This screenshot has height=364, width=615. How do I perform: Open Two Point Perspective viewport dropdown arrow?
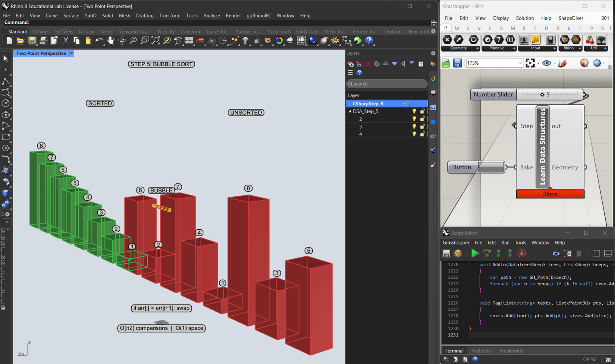(x=72, y=54)
